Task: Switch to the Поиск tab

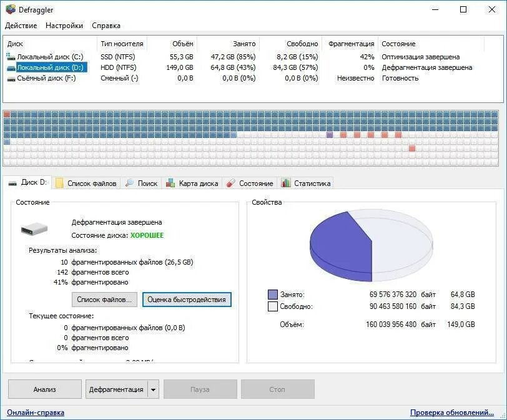Action: (142, 183)
